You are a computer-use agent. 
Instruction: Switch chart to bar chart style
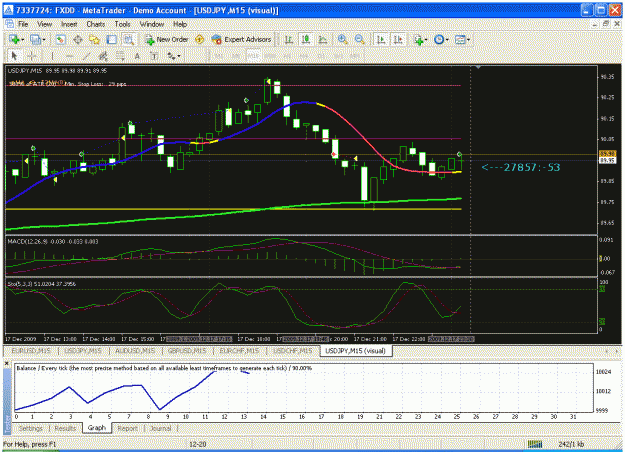point(289,39)
